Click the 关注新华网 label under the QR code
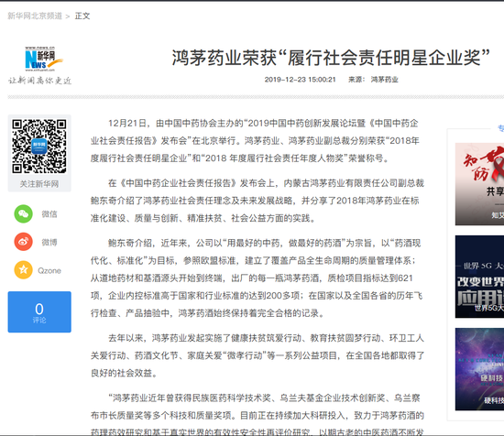 pos(39,184)
